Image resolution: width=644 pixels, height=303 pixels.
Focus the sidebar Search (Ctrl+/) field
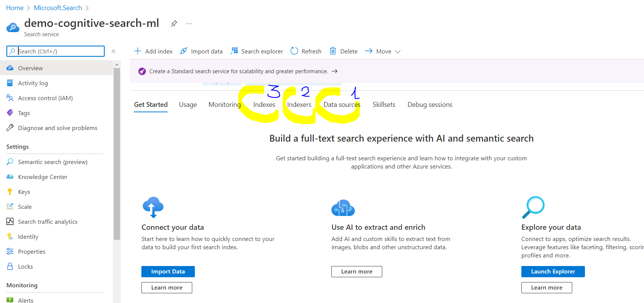pyautogui.click(x=55, y=51)
